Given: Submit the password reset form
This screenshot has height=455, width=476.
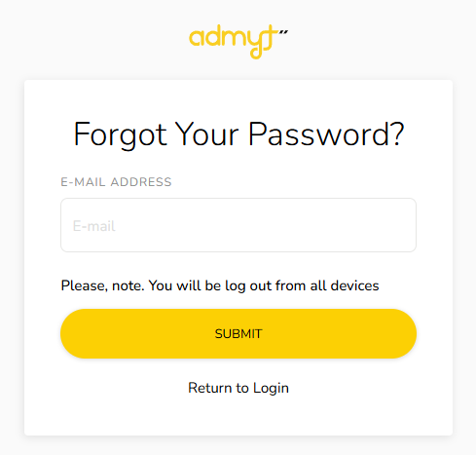Looking at the screenshot, I should tap(238, 333).
